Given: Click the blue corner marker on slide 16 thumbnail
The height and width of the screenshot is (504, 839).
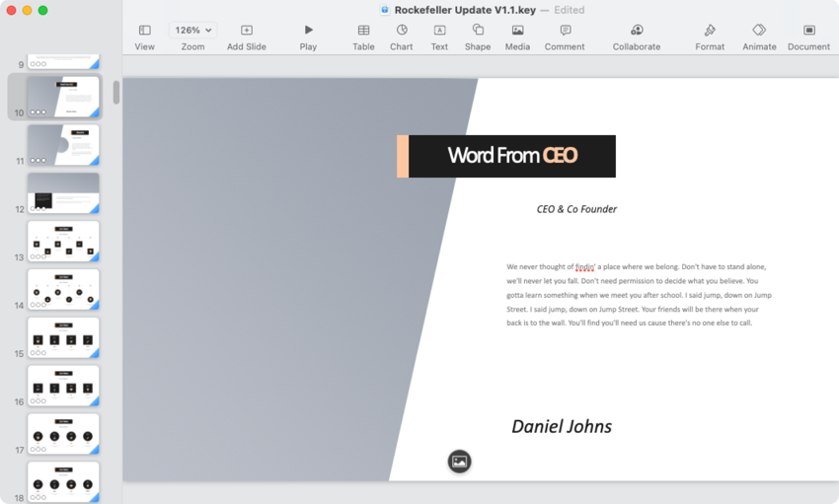Looking at the screenshot, I should pos(95,401).
